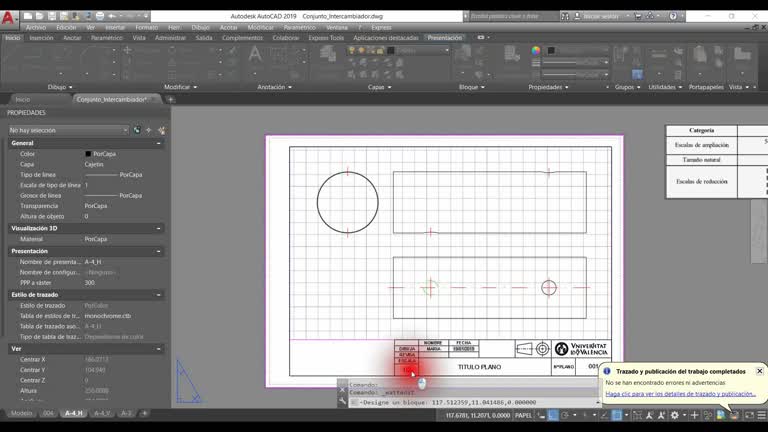This screenshot has width=768, height=432.
Task: Click the Open file quick-access icon
Action: click(x=40, y=16)
